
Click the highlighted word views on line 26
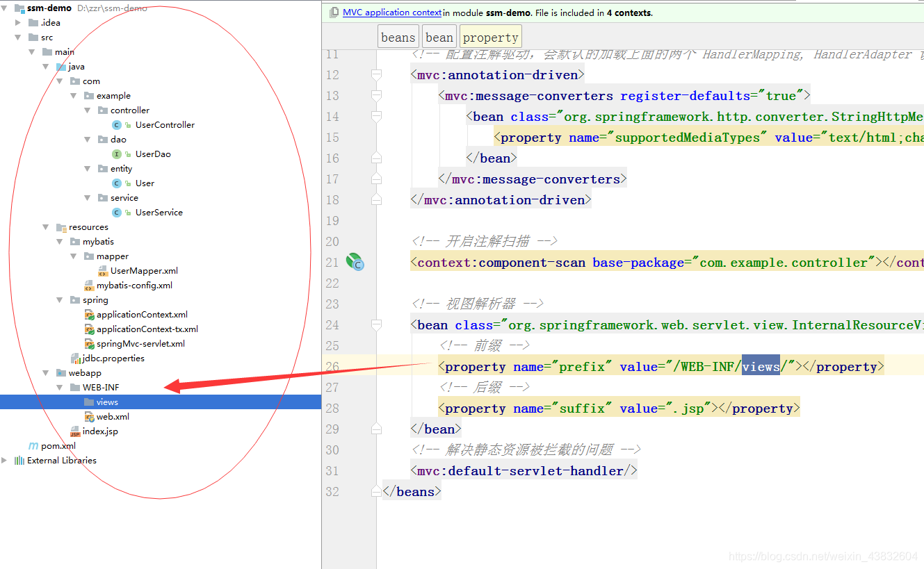761,366
